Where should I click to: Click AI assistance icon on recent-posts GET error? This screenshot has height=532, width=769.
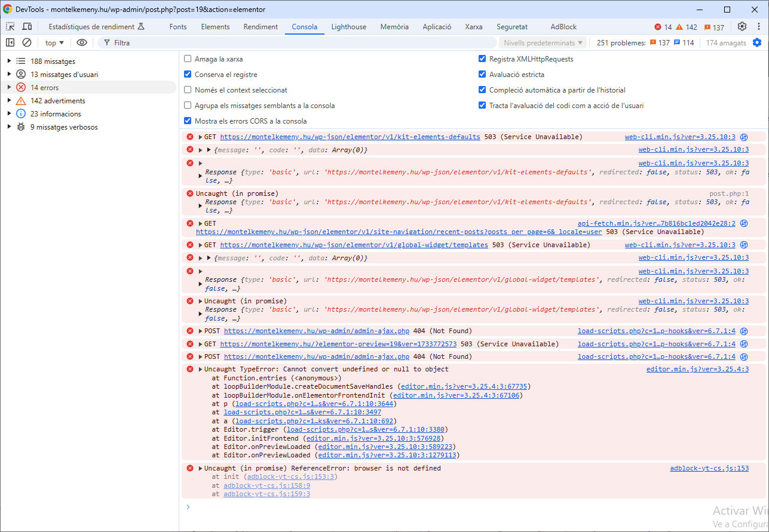point(744,223)
